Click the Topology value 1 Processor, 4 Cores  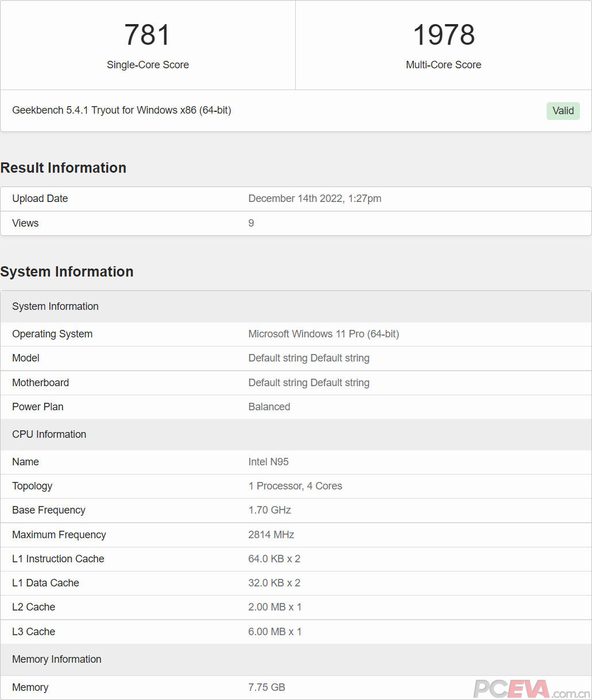pyautogui.click(x=295, y=486)
